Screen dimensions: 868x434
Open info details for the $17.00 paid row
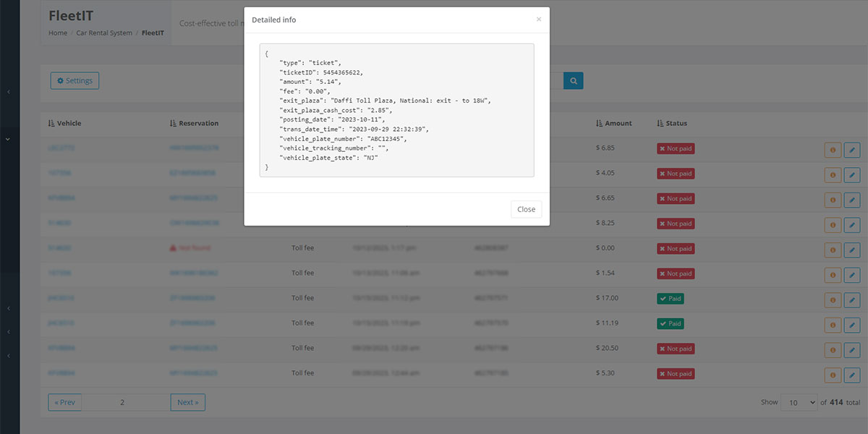click(833, 299)
